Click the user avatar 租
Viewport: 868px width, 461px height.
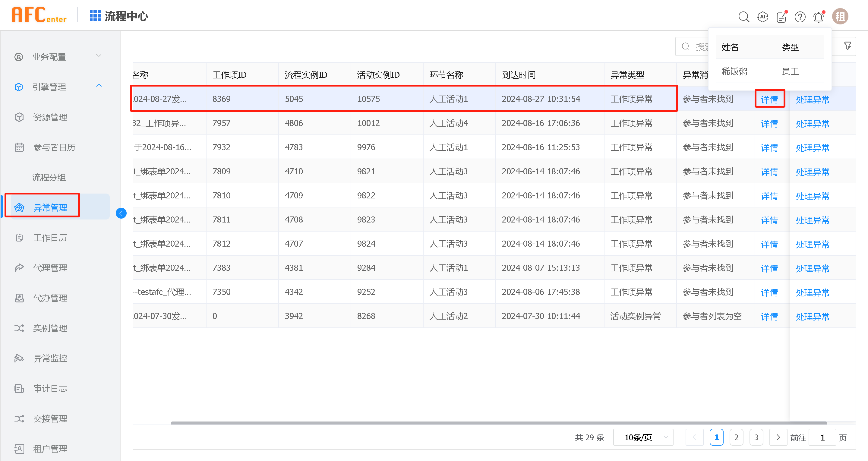pyautogui.click(x=840, y=17)
